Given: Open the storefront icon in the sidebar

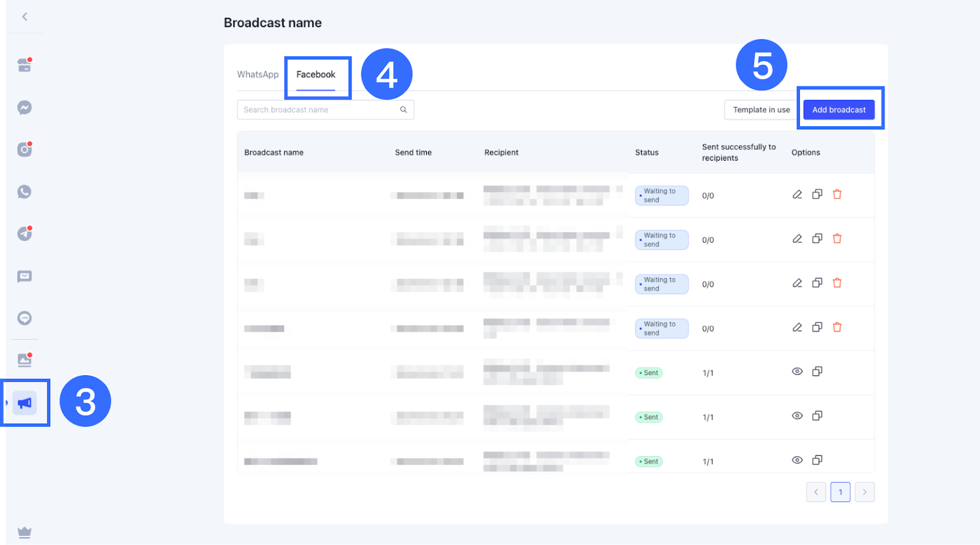Looking at the screenshot, I should point(24,65).
